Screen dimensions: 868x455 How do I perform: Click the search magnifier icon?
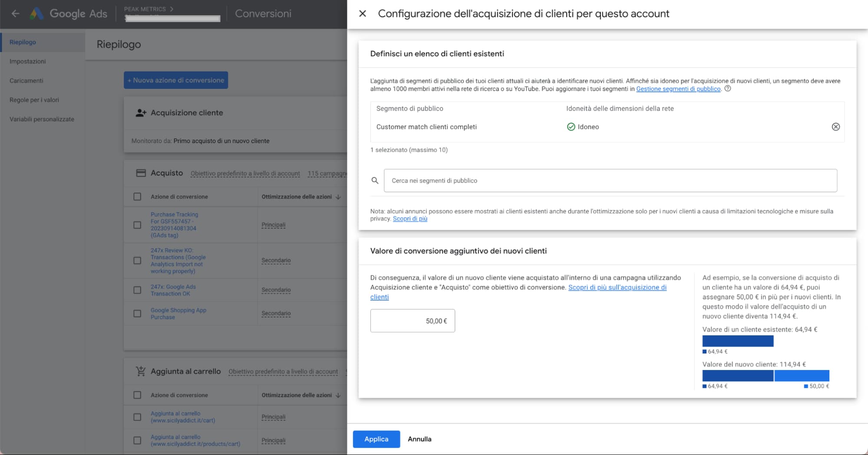point(375,180)
